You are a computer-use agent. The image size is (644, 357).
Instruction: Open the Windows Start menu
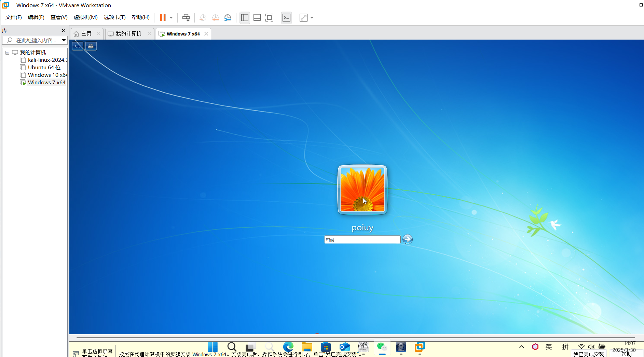[x=213, y=347]
